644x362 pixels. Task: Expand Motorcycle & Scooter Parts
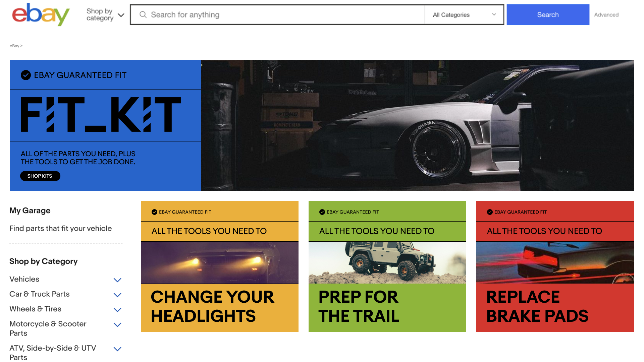[x=117, y=324]
